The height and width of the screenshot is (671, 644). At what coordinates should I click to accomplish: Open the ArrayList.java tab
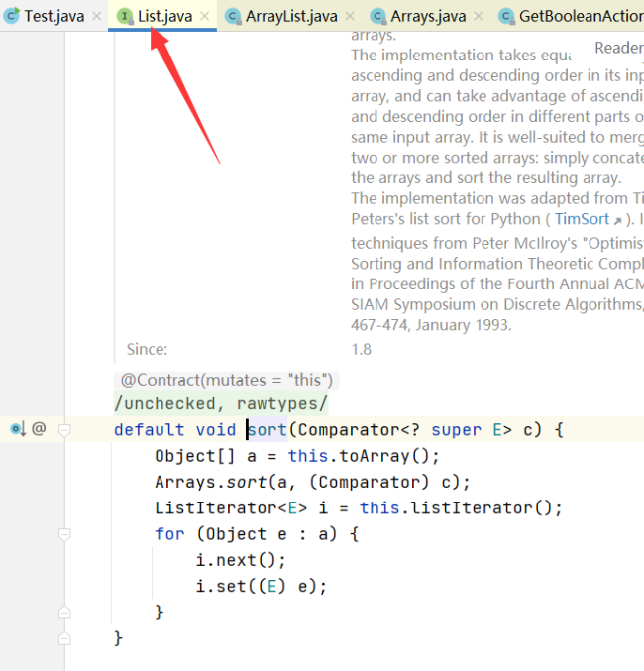[291, 16]
